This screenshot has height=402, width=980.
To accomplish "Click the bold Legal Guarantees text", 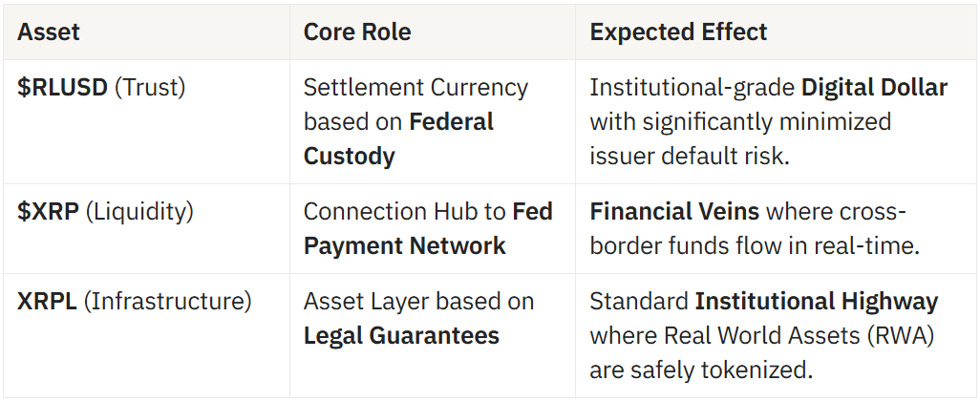I will click(401, 336).
